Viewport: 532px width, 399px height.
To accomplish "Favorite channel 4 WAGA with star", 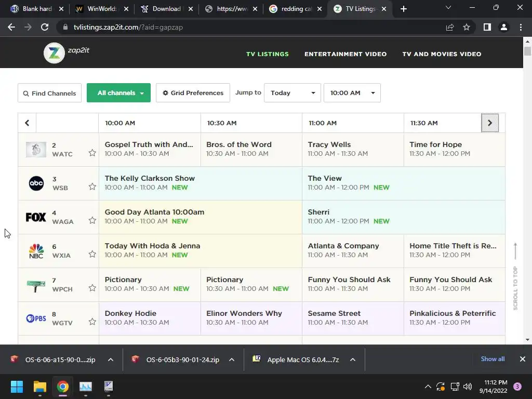I will (x=92, y=220).
